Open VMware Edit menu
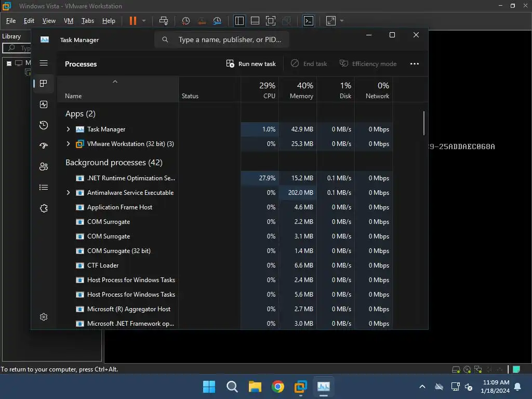 click(29, 21)
